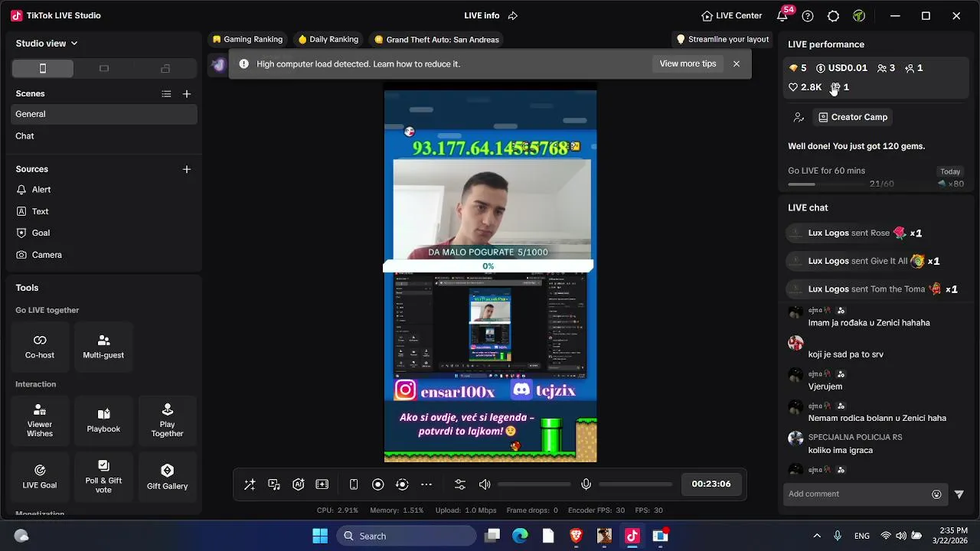Open the AI tools button
980x551 pixels.
point(299,484)
